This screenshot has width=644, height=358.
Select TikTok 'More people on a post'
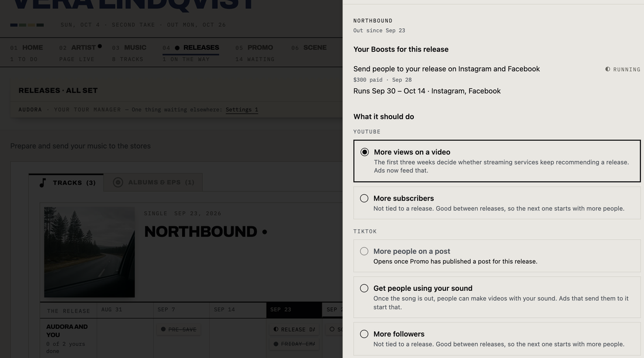pos(496,256)
